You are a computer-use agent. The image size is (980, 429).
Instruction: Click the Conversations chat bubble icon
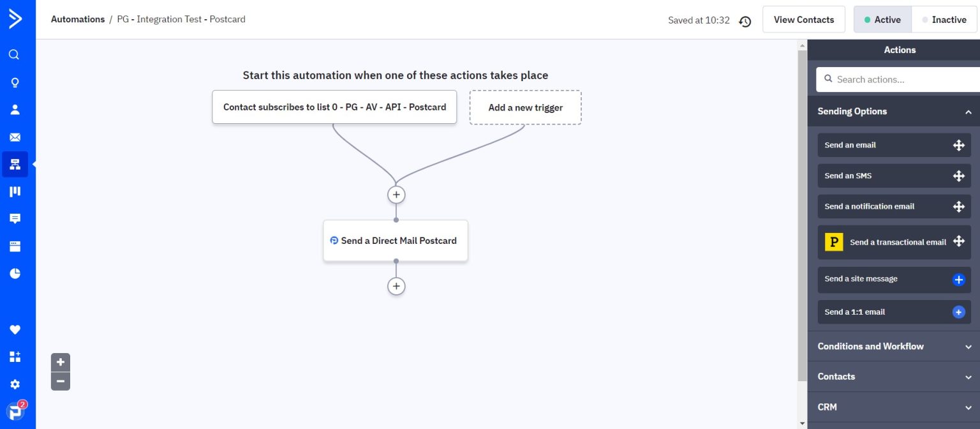[15, 219]
